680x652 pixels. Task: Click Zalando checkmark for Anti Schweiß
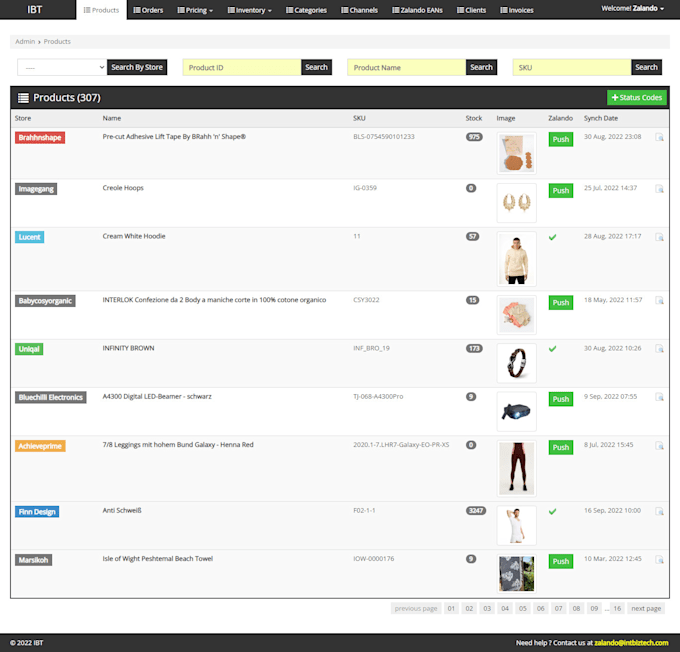[x=552, y=511]
